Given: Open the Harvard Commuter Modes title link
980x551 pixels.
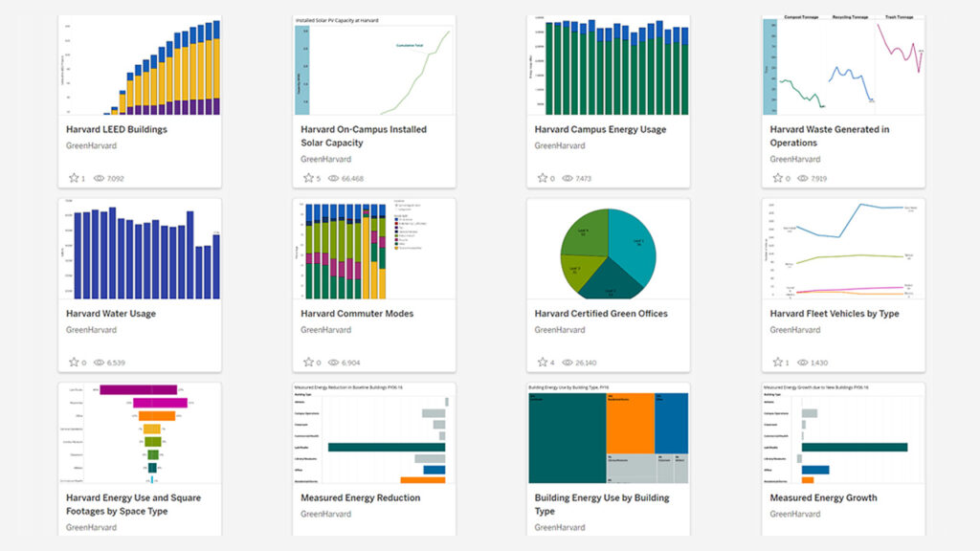Looking at the screenshot, I should [x=357, y=314].
